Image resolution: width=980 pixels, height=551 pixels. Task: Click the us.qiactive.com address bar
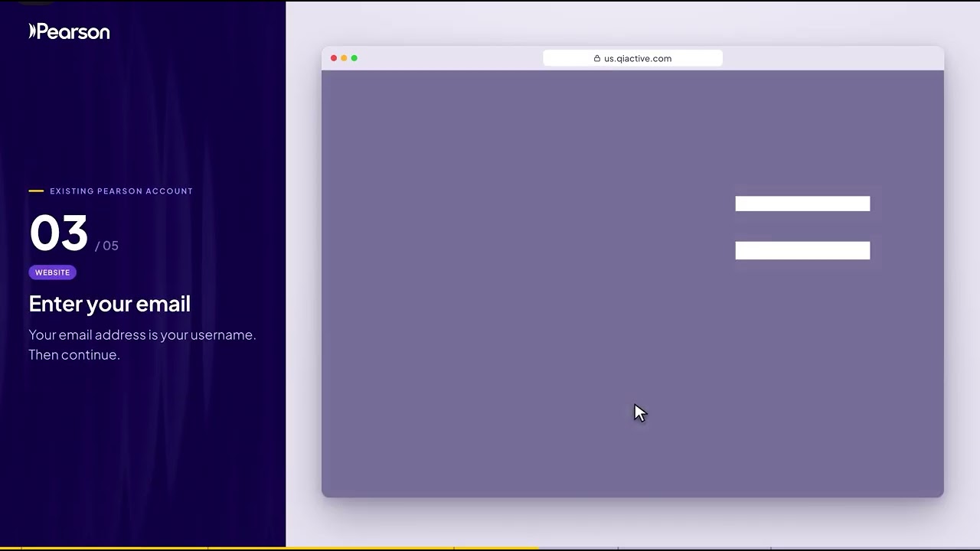click(632, 58)
